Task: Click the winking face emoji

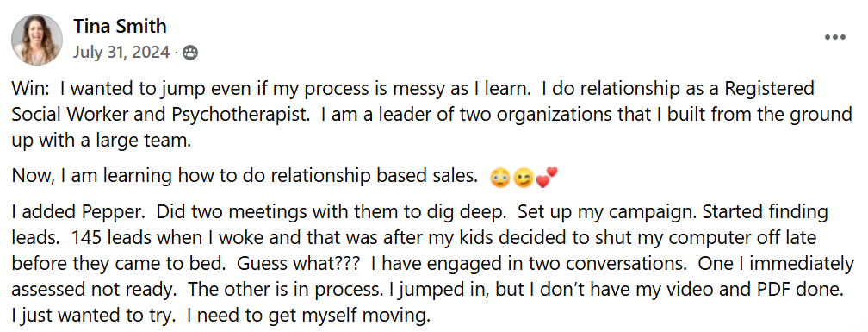Action: [x=523, y=178]
